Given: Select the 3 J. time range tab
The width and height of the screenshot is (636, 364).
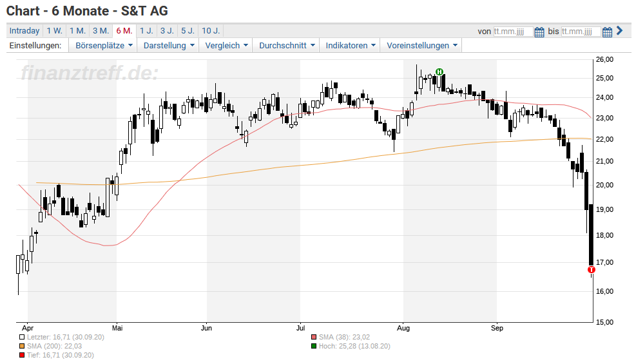Looking at the screenshot, I should click(x=167, y=31).
